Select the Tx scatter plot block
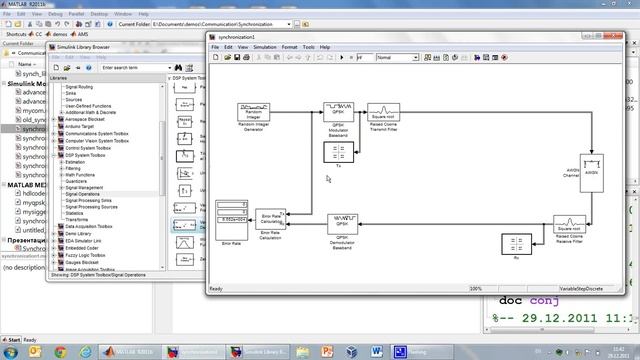 click(x=338, y=152)
